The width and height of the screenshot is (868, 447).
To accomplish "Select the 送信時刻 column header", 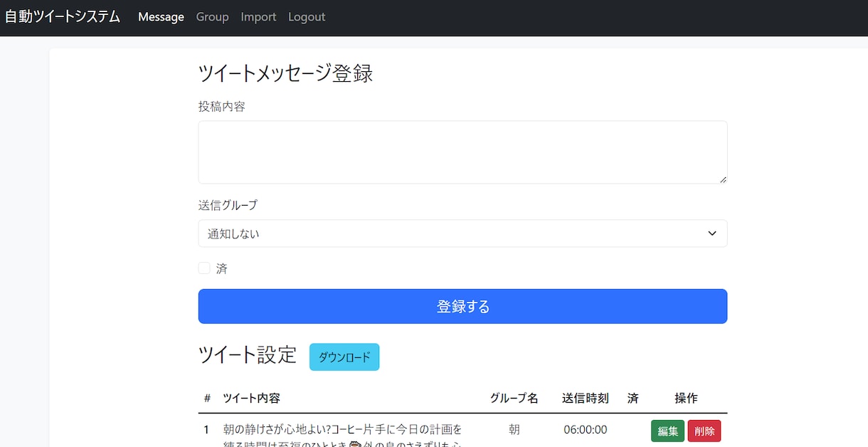I will click(x=585, y=398).
